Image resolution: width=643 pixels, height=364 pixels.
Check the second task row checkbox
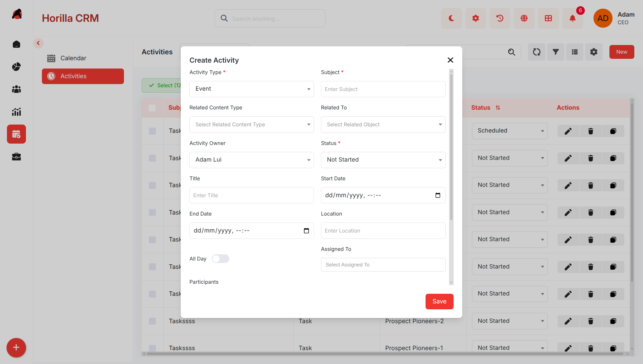tap(152, 158)
